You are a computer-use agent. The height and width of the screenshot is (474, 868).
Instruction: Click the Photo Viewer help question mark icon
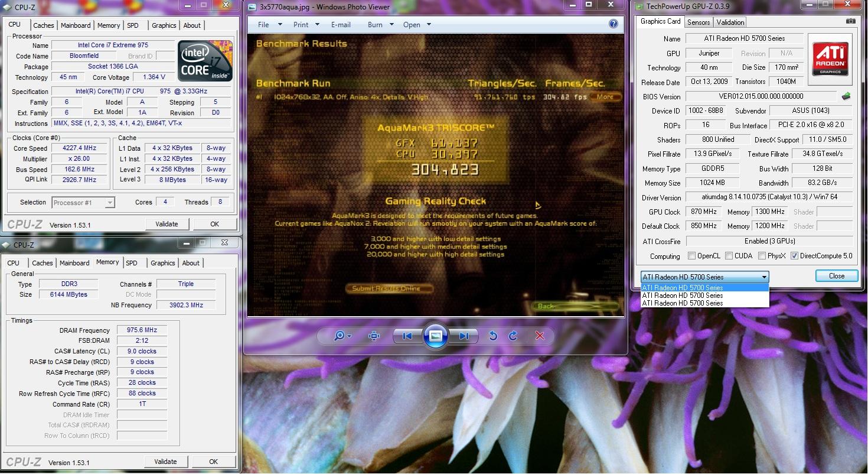pos(614,24)
